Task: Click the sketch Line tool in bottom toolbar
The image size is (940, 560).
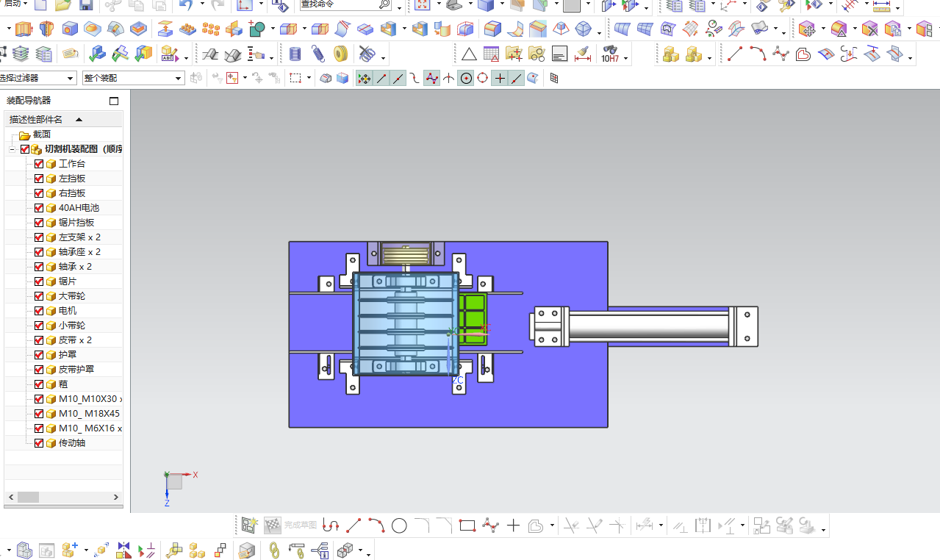Action: click(x=354, y=525)
